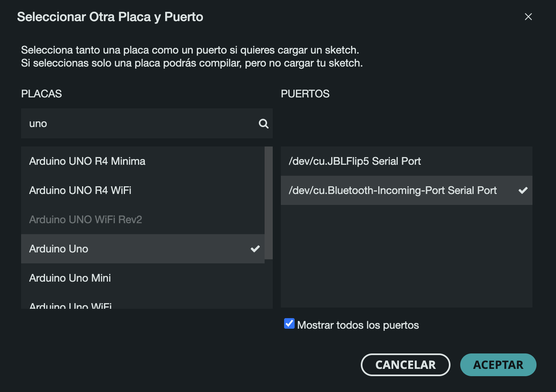Pick Arduino Uno Mini from boards list
The height and width of the screenshot is (392, 556).
point(70,278)
